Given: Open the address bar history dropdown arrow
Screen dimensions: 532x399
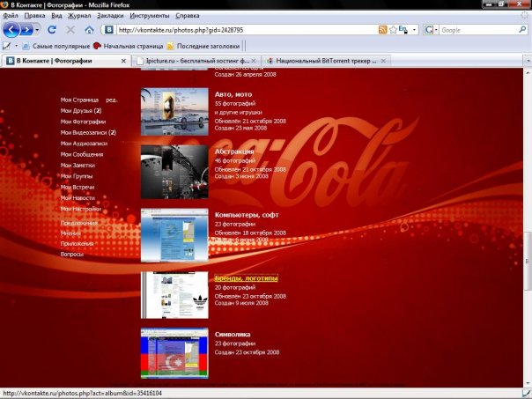Looking at the screenshot, I should 414,30.
